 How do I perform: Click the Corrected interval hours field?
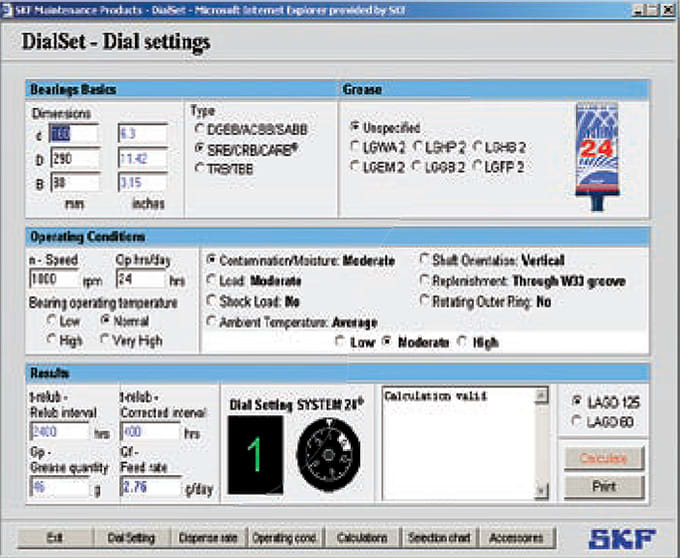click(x=150, y=432)
